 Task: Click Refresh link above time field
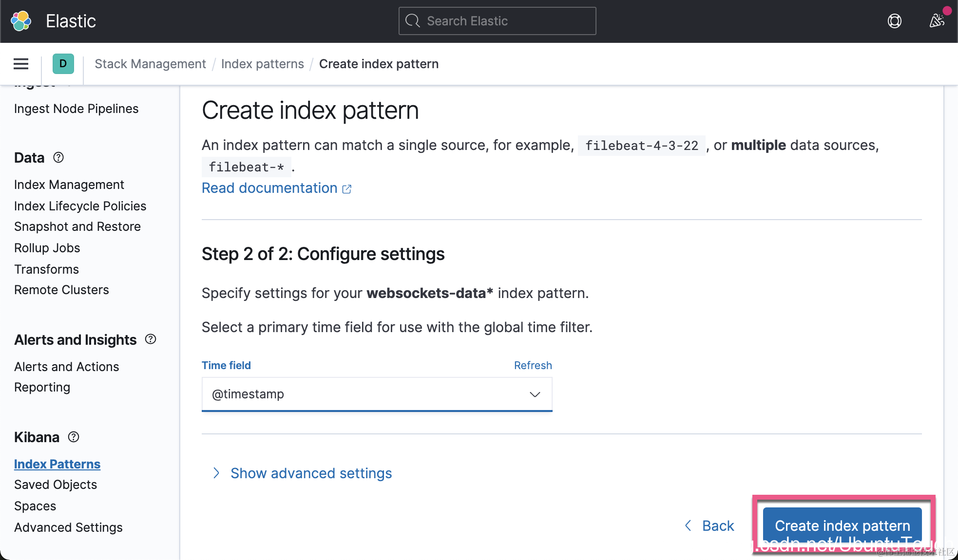click(533, 365)
